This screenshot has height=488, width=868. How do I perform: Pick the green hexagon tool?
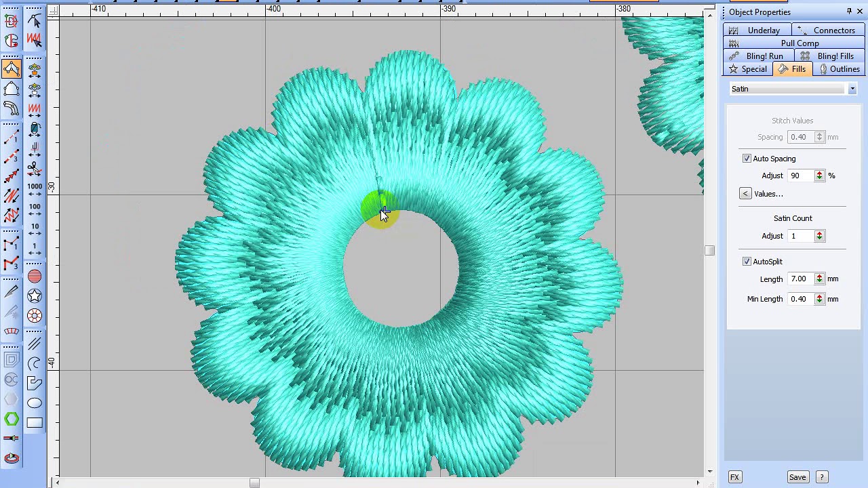[x=12, y=420]
